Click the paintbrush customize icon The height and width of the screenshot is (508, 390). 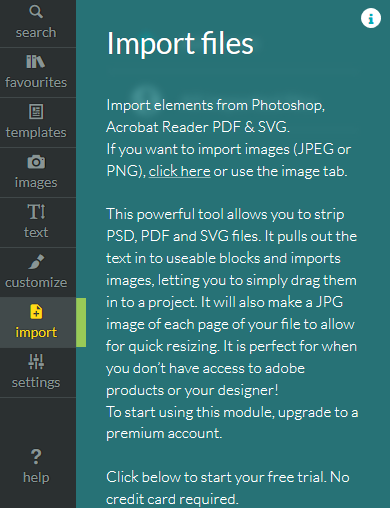(x=36, y=262)
